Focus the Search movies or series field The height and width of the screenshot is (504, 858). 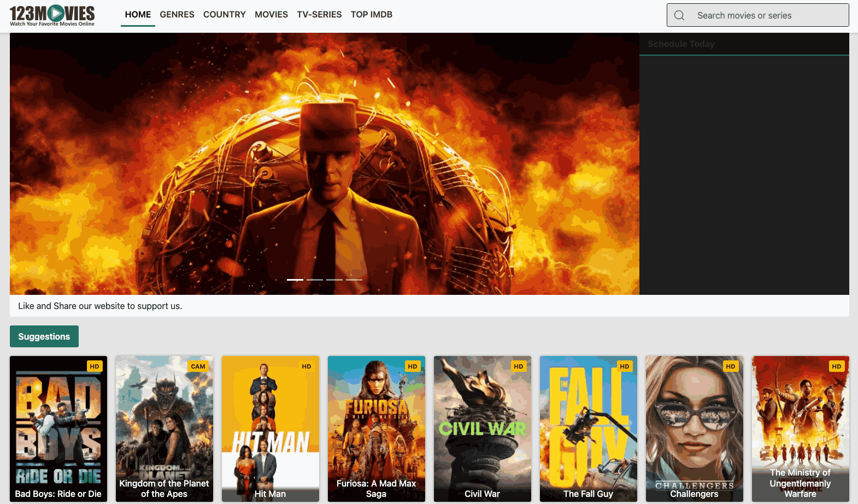[757, 15]
